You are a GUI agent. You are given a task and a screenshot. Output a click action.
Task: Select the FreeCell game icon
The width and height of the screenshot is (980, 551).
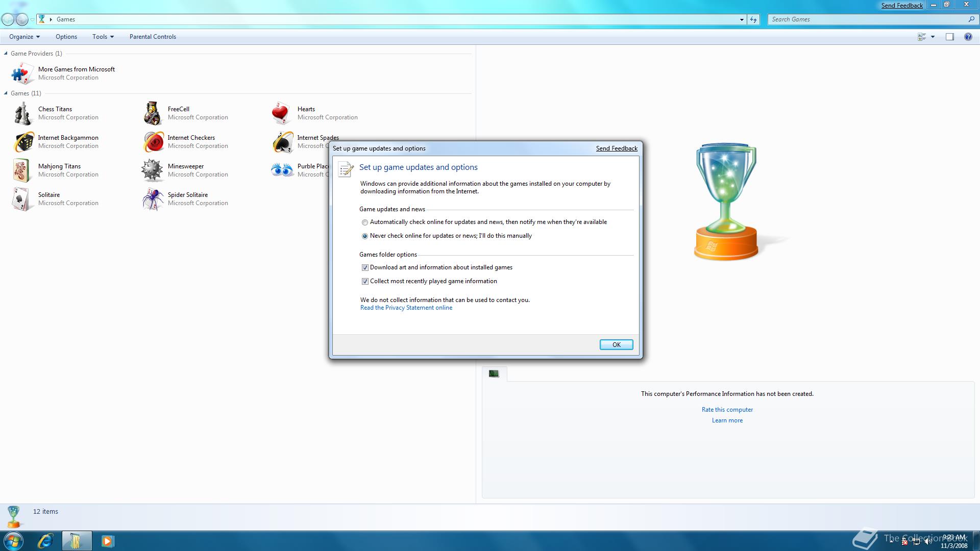click(x=152, y=113)
